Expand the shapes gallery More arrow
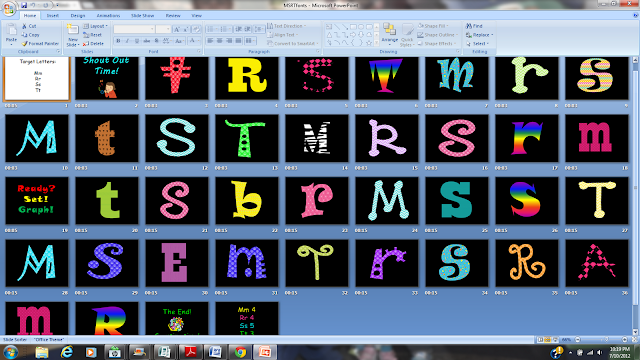Screen dimensions: 640x360 point(376,42)
